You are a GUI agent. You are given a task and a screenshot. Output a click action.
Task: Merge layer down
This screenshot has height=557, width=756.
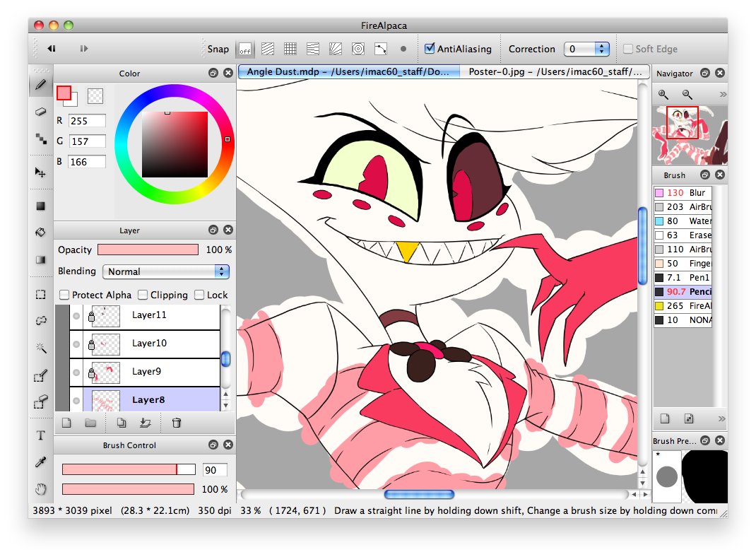(x=145, y=423)
